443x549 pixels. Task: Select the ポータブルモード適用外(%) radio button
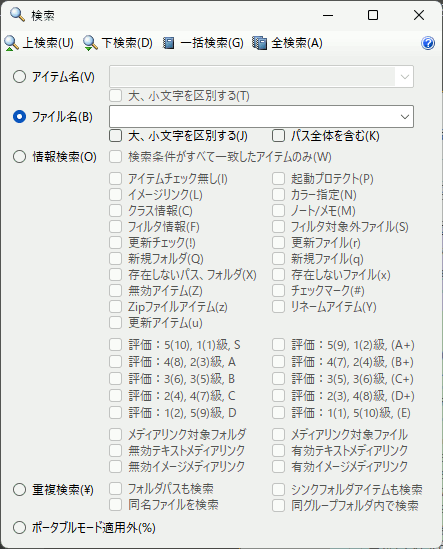(20, 527)
